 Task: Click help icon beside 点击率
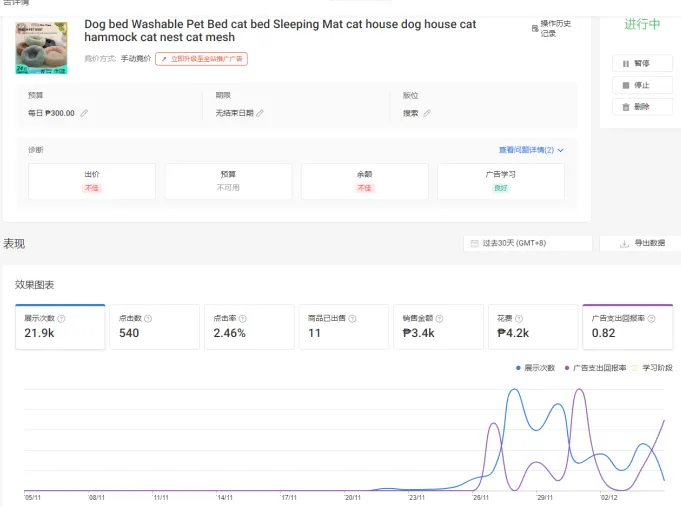pyautogui.click(x=243, y=318)
